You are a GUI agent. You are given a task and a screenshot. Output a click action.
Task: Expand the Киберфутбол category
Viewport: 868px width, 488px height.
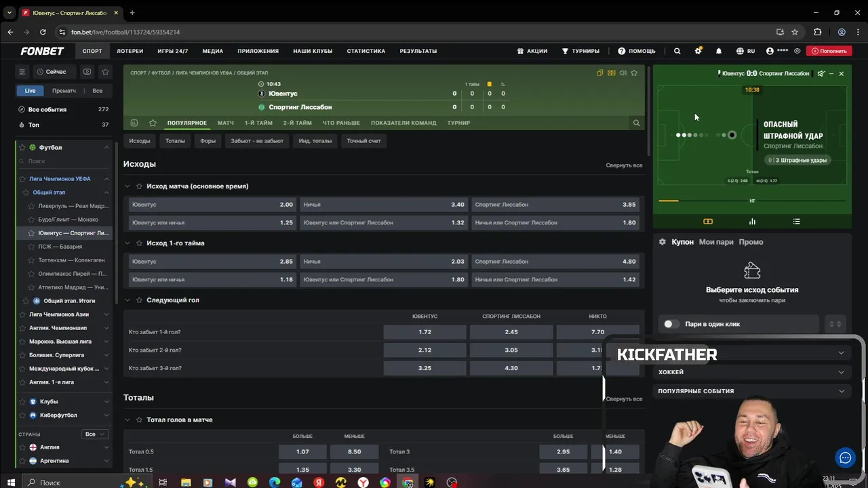click(106, 415)
